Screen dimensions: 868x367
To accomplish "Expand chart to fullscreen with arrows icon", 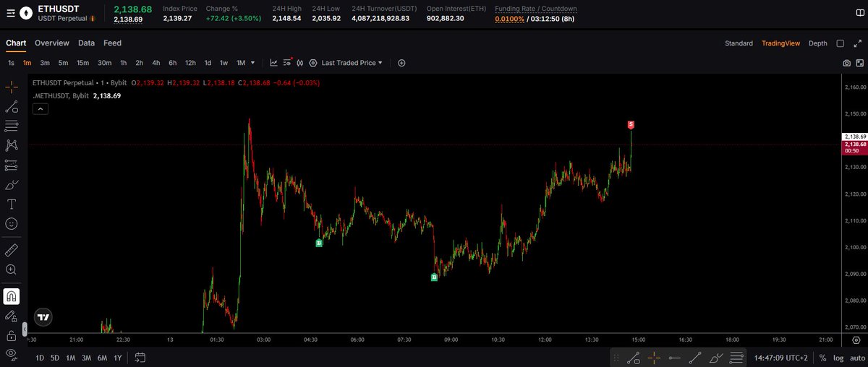I will pyautogui.click(x=858, y=43).
